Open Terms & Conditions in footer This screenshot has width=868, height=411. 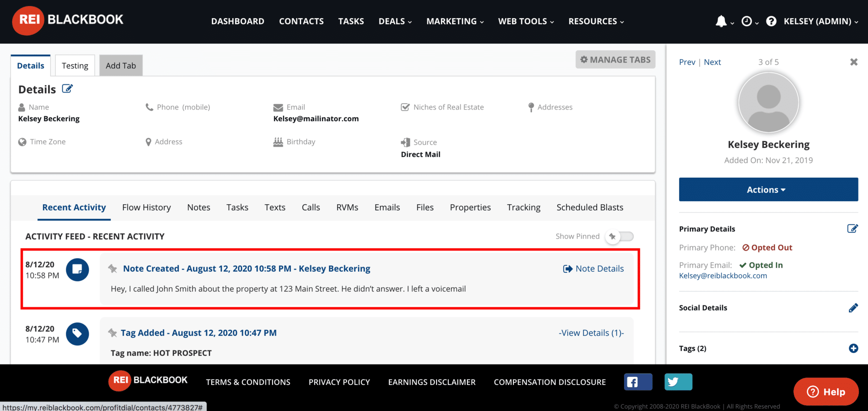pos(248,382)
